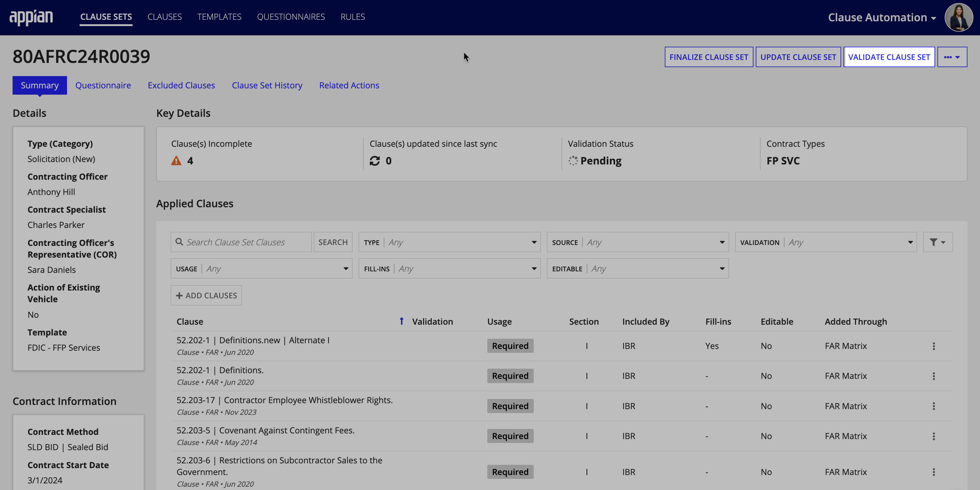The height and width of the screenshot is (490, 980).
Task: Click the pending validation status spinner icon
Action: tap(573, 161)
